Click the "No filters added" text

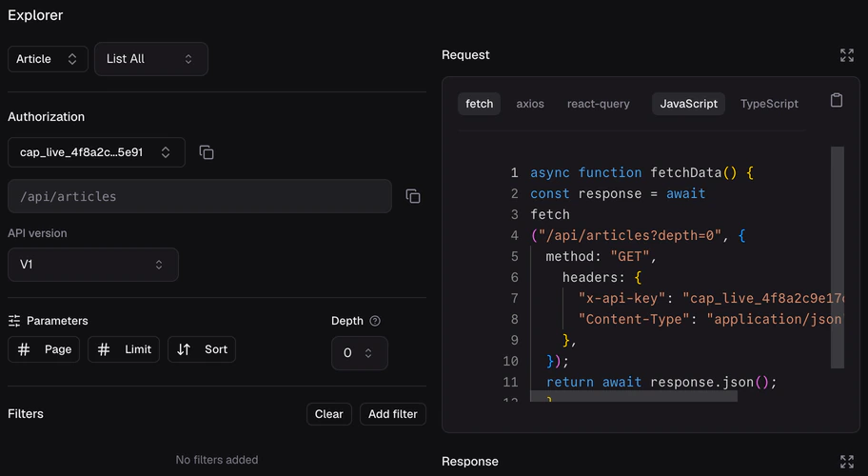click(x=217, y=460)
